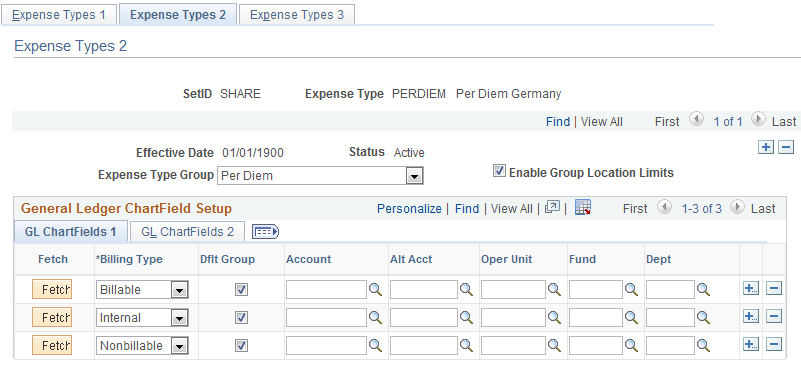Click Fetch button in Internal row
The image size is (801, 366).
pos(52,318)
